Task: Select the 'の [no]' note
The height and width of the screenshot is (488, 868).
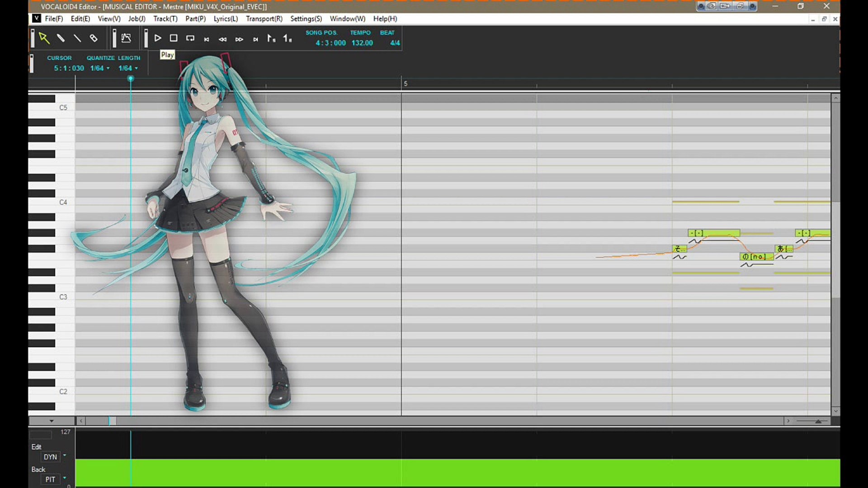Action: tap(756, 257)
